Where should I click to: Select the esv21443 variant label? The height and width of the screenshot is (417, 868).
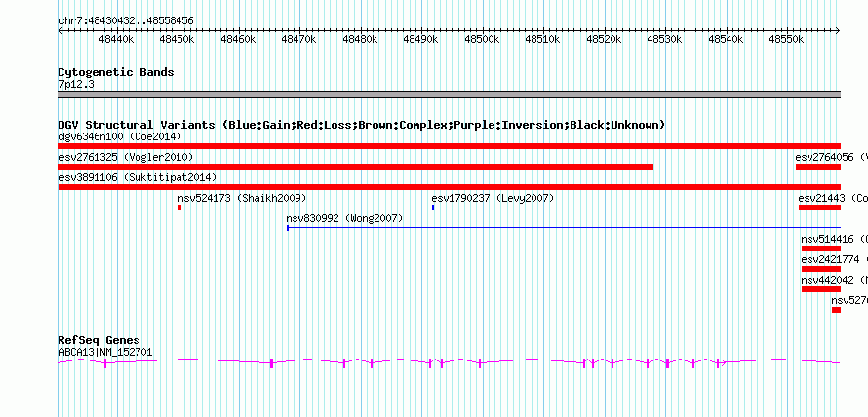(821, 198)
